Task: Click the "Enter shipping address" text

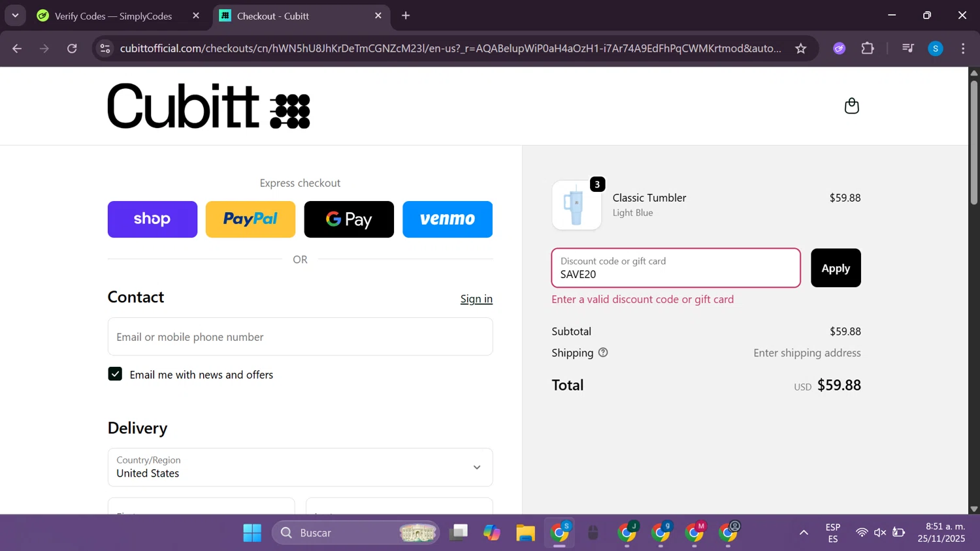Action: click(807, 353)
